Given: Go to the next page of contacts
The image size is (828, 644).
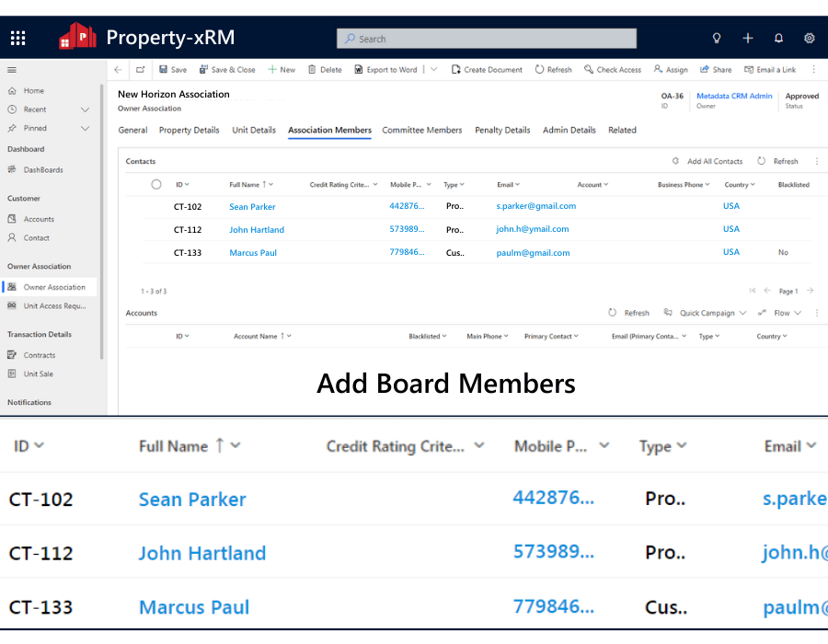Looking at the screenshot, I should 809,289.
